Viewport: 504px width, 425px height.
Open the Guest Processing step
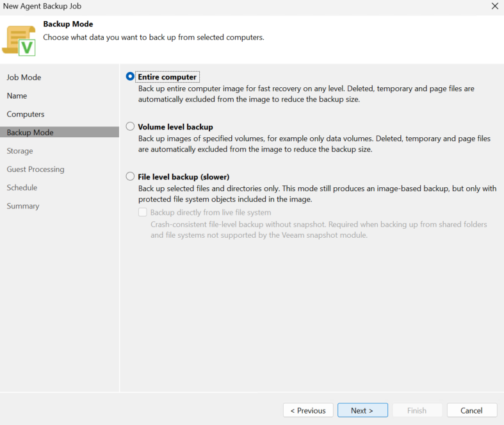35,169
